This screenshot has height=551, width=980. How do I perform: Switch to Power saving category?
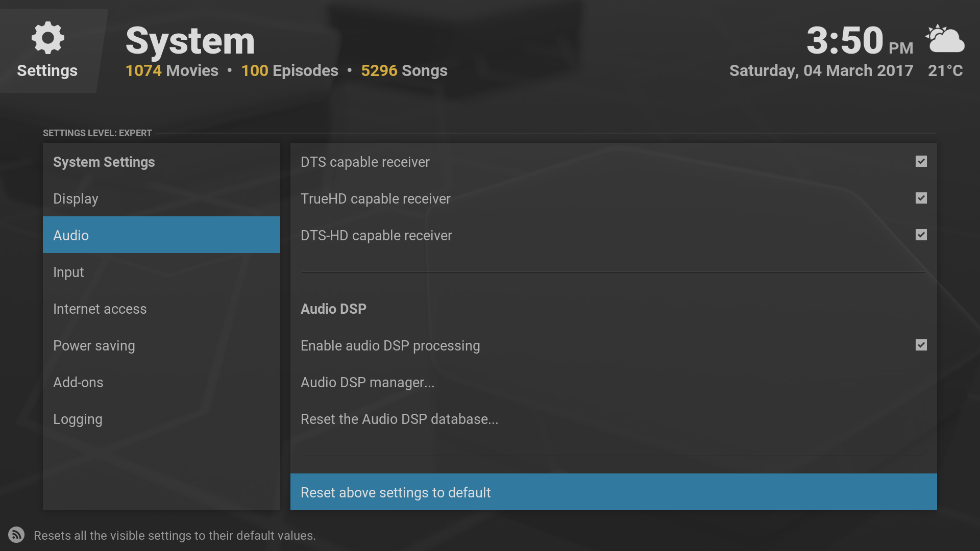click(x=94, y=345)
